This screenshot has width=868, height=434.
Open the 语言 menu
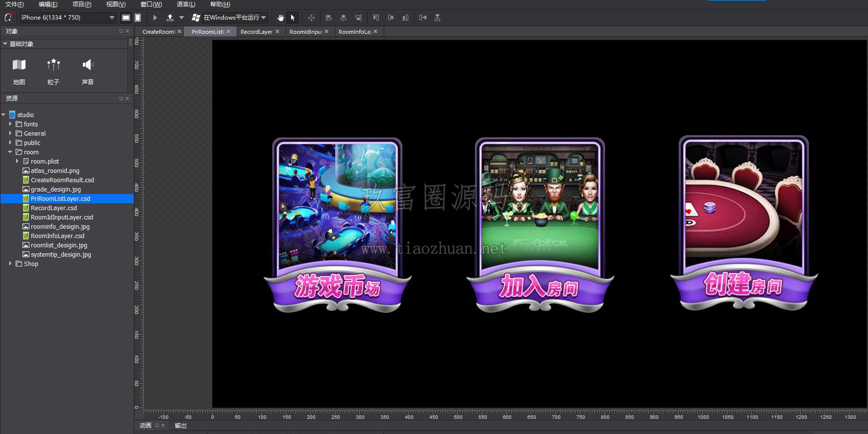[186, 4]
